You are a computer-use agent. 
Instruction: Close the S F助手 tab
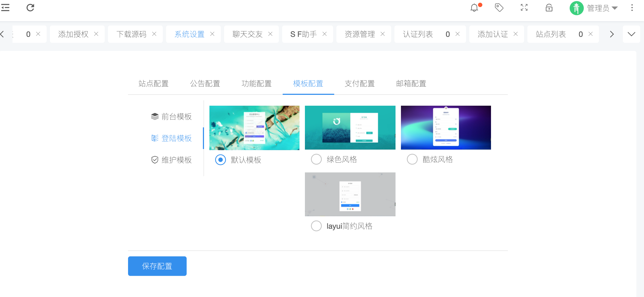(325, 34)
